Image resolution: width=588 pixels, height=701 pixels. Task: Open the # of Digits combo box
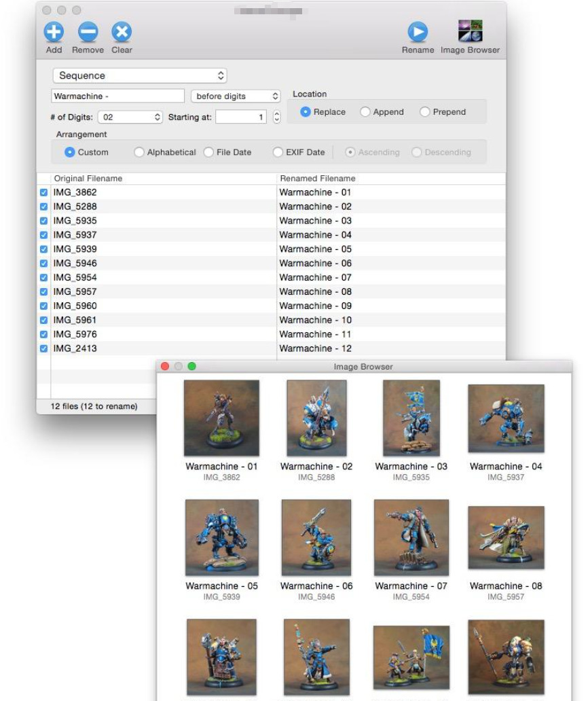[130, 117]
